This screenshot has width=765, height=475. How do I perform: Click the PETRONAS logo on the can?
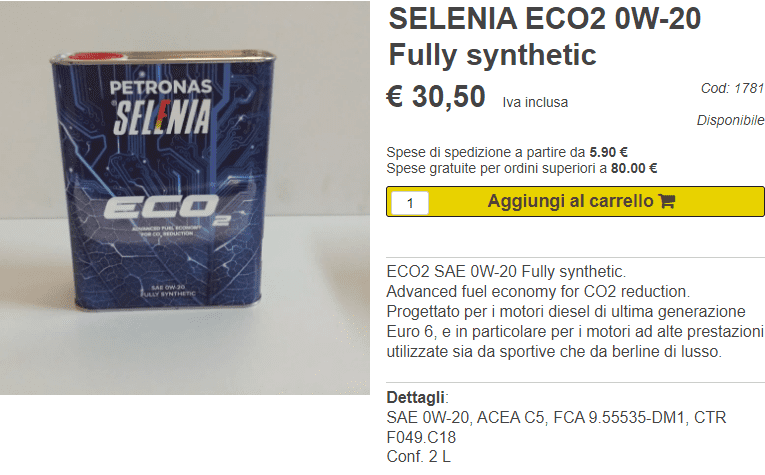pyautogui.click(x=161, y=87)
